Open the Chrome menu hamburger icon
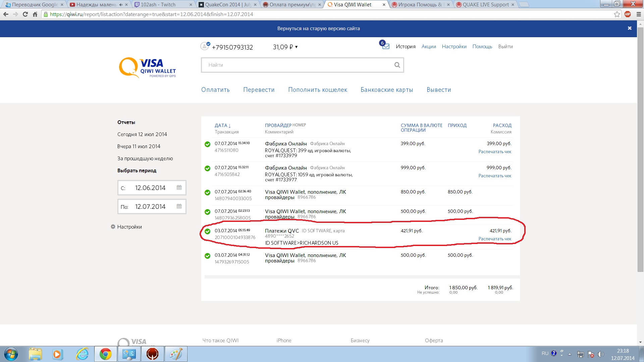Viewport: 644px width, 362px height. click(639, 14)
